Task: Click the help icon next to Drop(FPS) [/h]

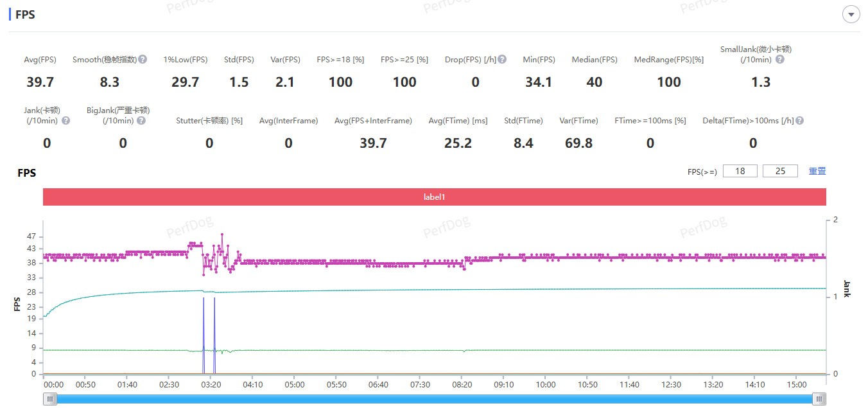Action: pyautogui.click(x=502, y=59)
